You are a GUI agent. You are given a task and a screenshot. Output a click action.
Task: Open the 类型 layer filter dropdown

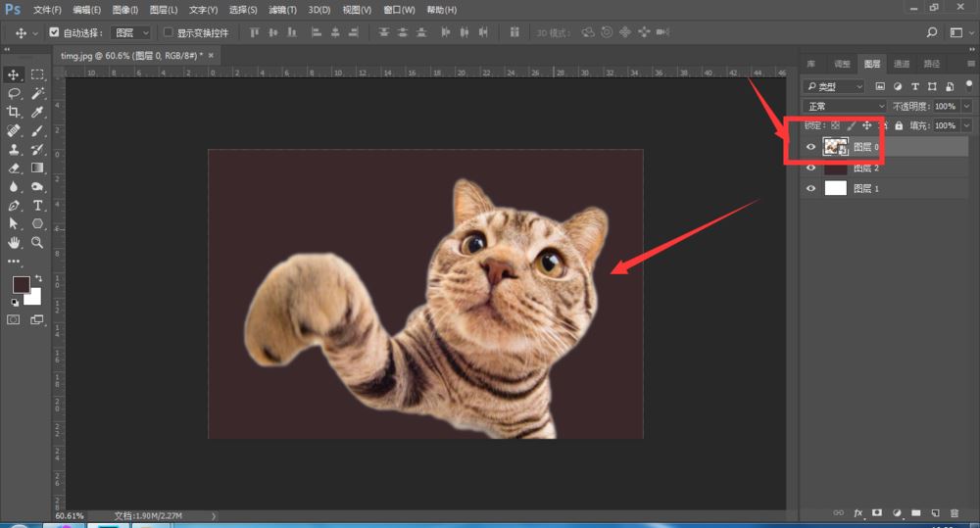coord(834,86)
